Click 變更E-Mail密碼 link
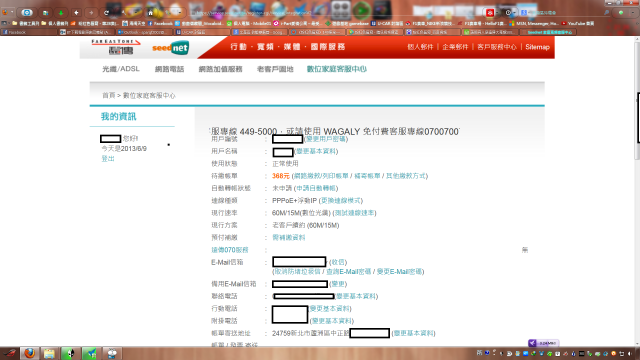This screenshot has height=360, width=640. [x=399, y=271]
